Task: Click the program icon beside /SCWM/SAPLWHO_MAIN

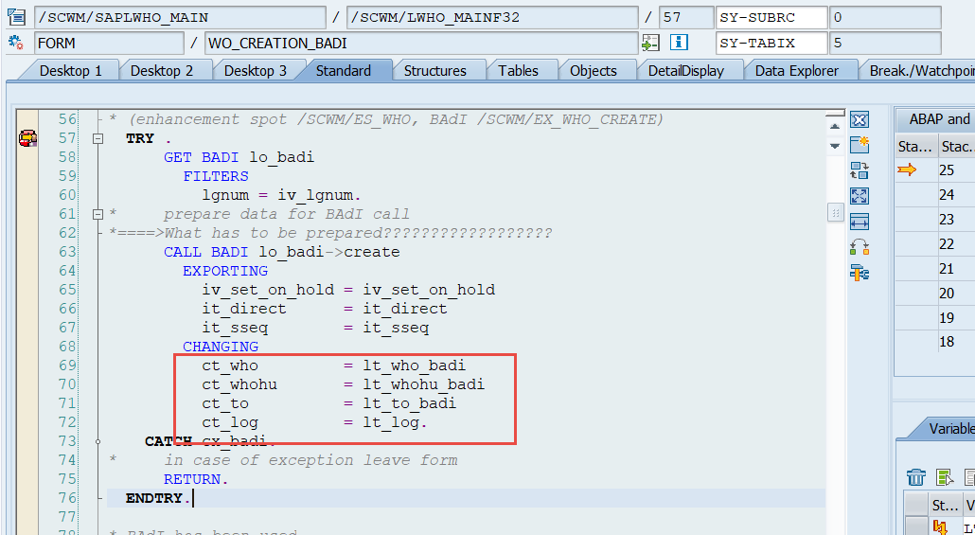Action: coord(17,17)
